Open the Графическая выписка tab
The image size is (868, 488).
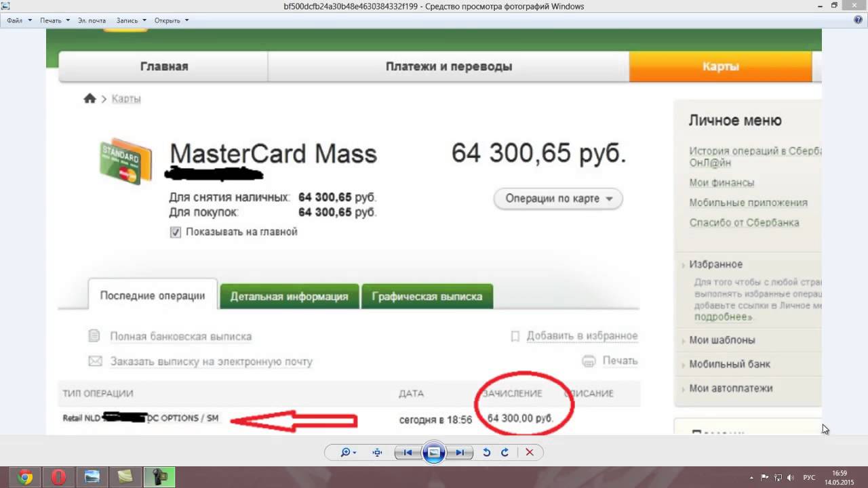(427, 296)
